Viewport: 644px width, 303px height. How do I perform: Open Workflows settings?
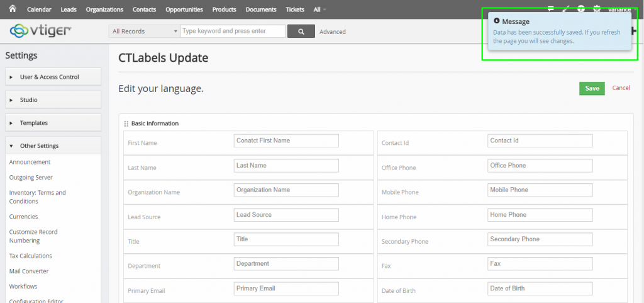coord(23,287)
